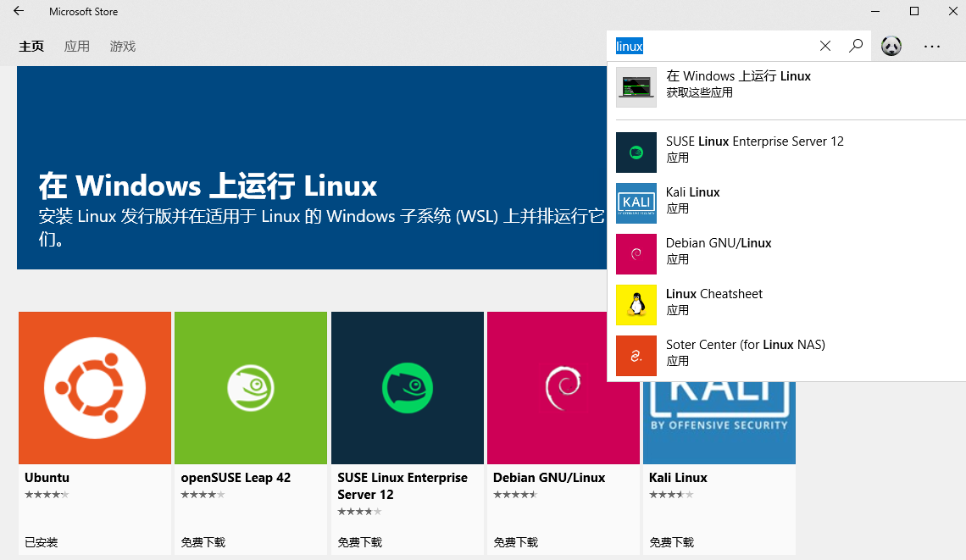The width and height of the screenshot is (966, 560).
Task: Click the Kali Linux tile star rating
Action: [671, 494]
